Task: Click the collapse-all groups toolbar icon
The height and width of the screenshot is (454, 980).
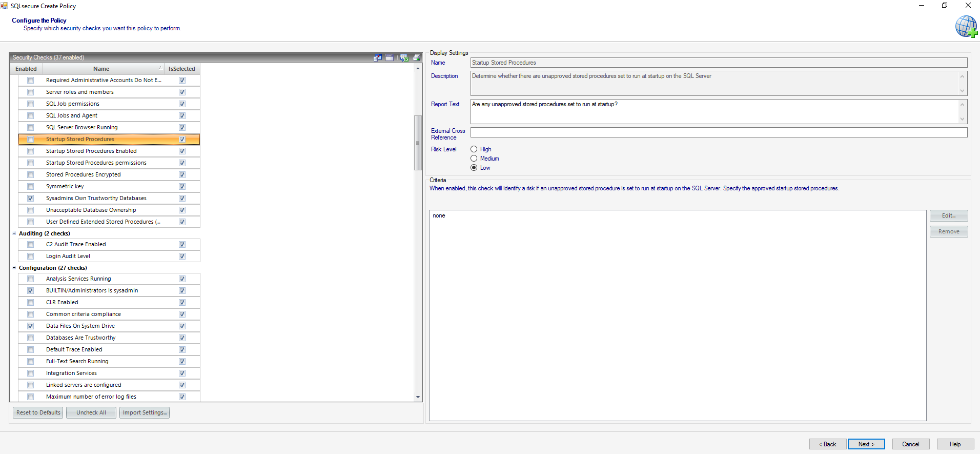Action: pos(390,58)
